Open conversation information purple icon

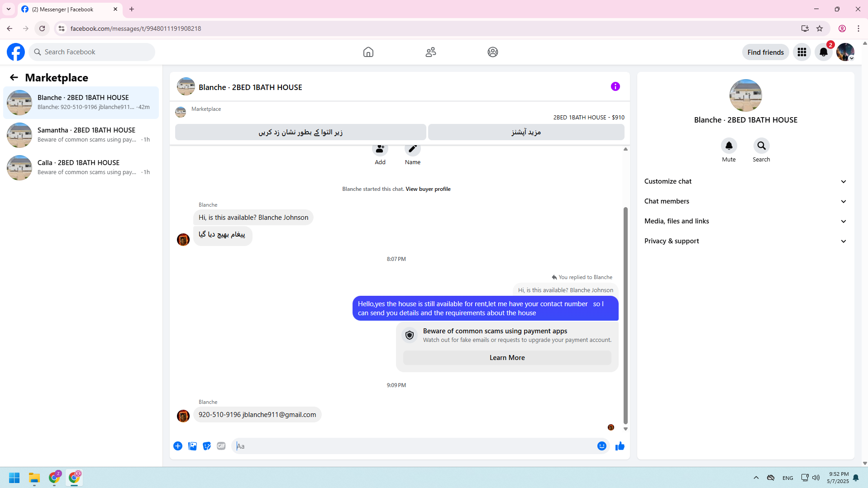click(x=615, y=86)
